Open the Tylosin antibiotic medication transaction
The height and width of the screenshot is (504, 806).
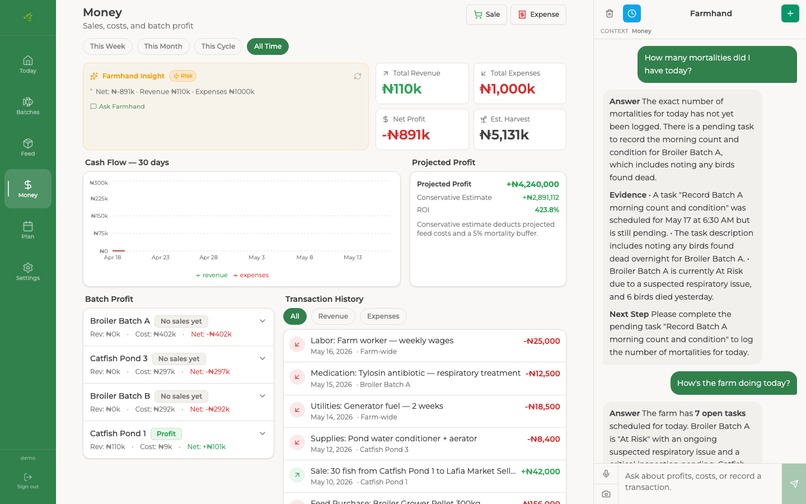[425, 378]
